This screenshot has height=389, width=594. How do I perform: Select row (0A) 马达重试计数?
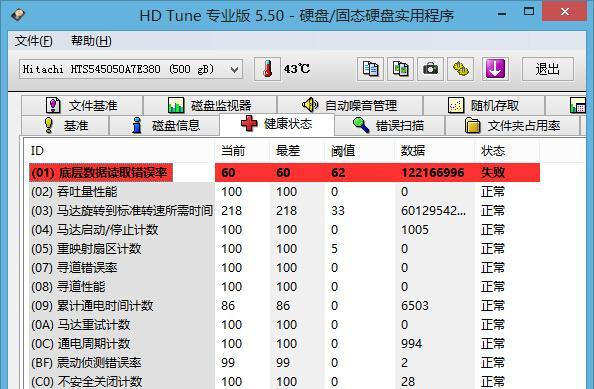tap(284, 325)
